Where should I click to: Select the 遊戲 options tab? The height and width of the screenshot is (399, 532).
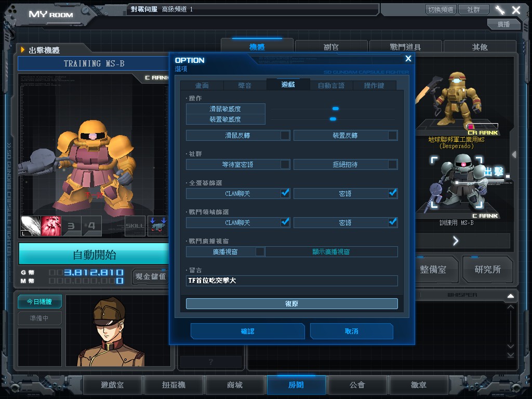pyautogui.click(x=288, y=85)
